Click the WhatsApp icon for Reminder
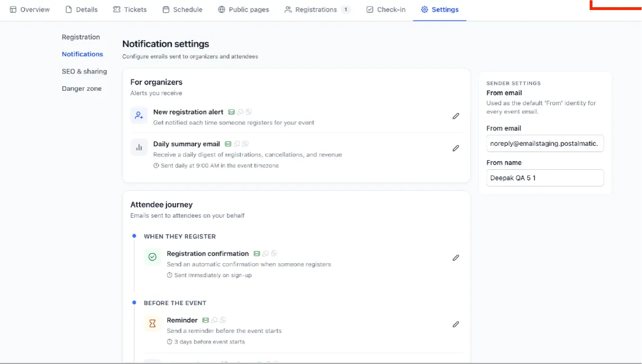The width and height of the screenshot is (642, 364). pyautogui.click(x=223, y=320)
